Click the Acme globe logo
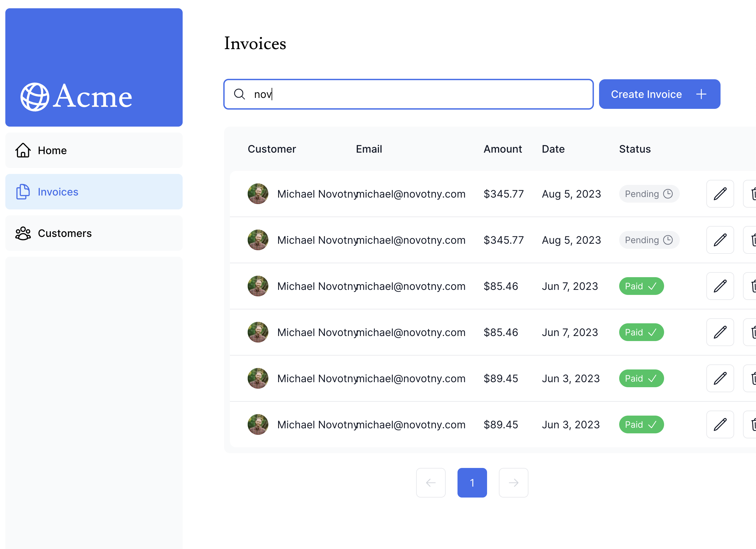The image size is (756, 549). pyautogui.click(x=35, y=97)
